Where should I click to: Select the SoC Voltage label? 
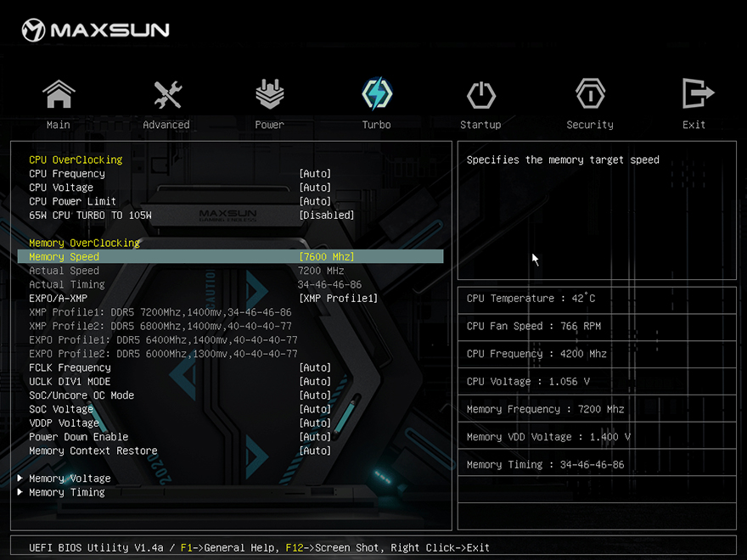pyautogui.click(x=61, y=409)
